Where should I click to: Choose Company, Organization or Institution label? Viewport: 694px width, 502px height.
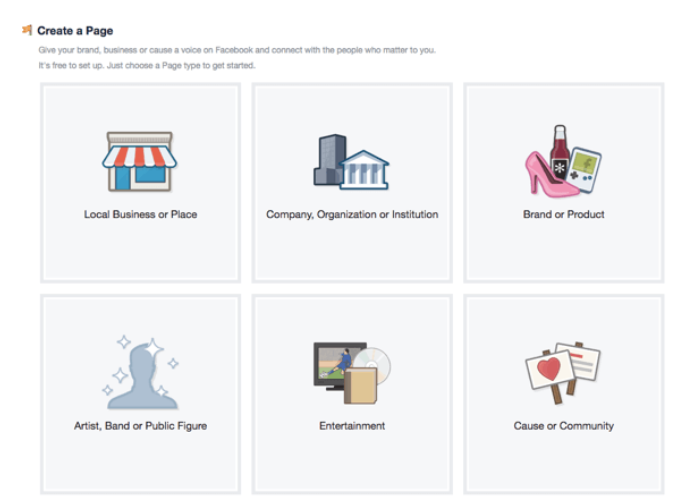point(352,214)
